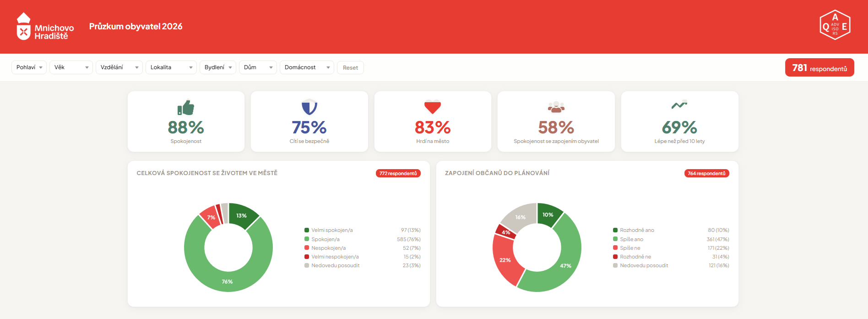Click the 781 respondentů badge
868x319 pixels.
pos(819,68)
